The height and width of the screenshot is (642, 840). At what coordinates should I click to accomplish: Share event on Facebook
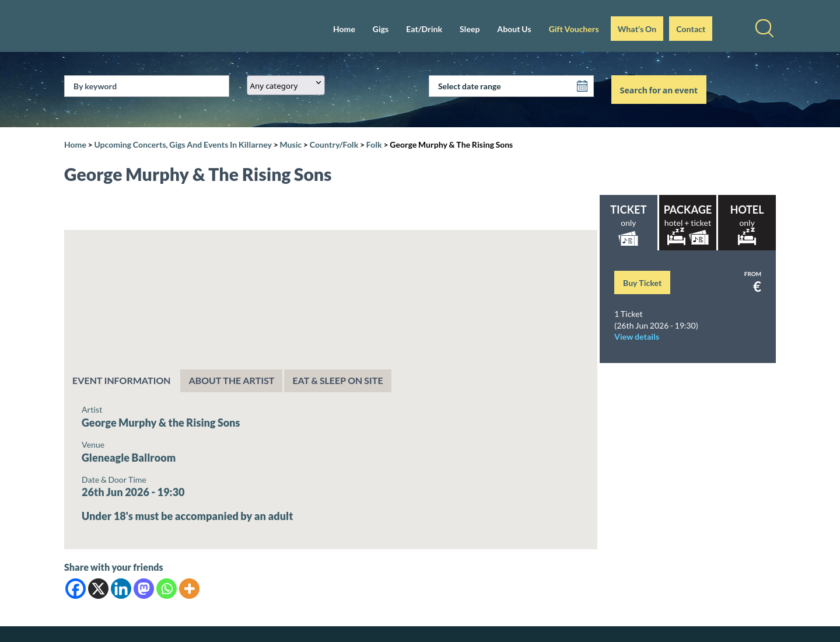[75, 588]
